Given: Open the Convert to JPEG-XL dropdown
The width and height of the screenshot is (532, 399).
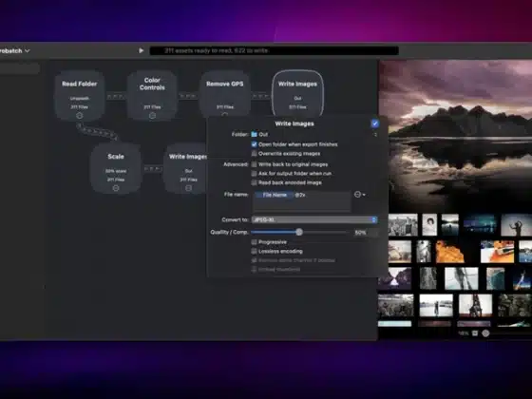Looking at the screenshot, I should point(314,219).
